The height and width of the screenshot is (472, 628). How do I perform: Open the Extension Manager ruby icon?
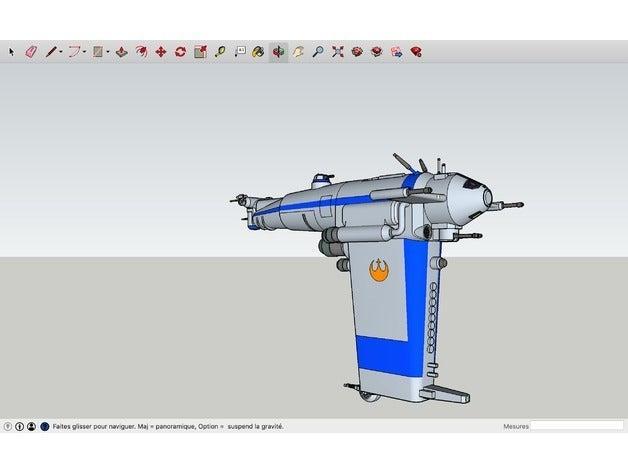tap(416, 52)
